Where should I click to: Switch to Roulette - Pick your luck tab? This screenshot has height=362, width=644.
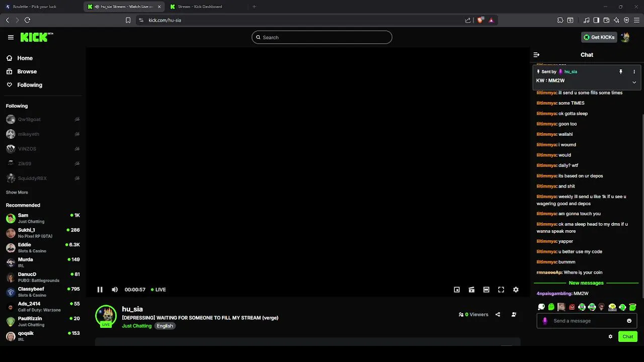click(x=40, y=7)
